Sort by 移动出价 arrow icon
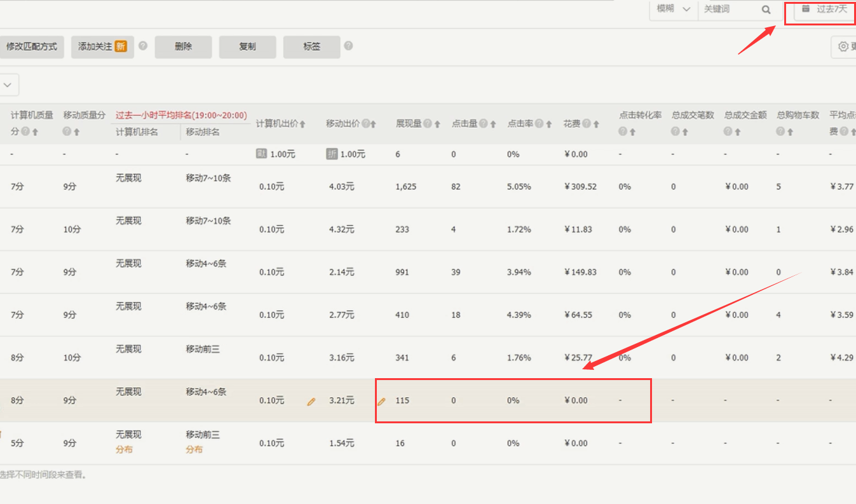This screenshot has width=856, height=504. point(374,125)
